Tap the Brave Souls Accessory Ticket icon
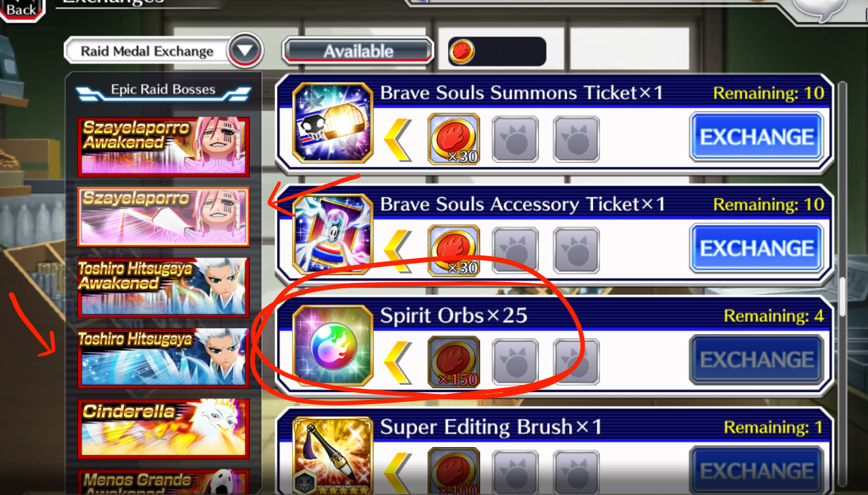The image size is (868, 495). 332,235
